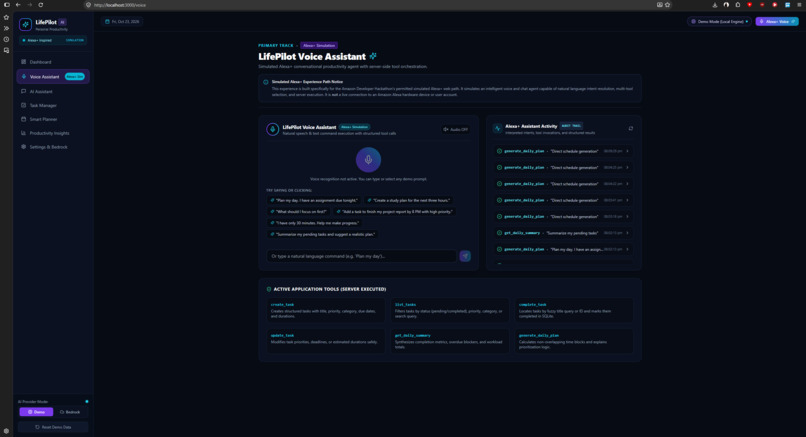The width and height of the screenshot is (806, 437).
Task: Open Productivity Insights in the sidebar
Action: [53, 133]
